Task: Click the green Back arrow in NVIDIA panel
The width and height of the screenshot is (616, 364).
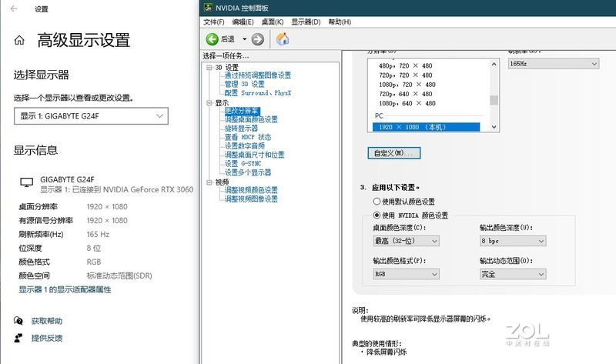Action: [213, 39]
